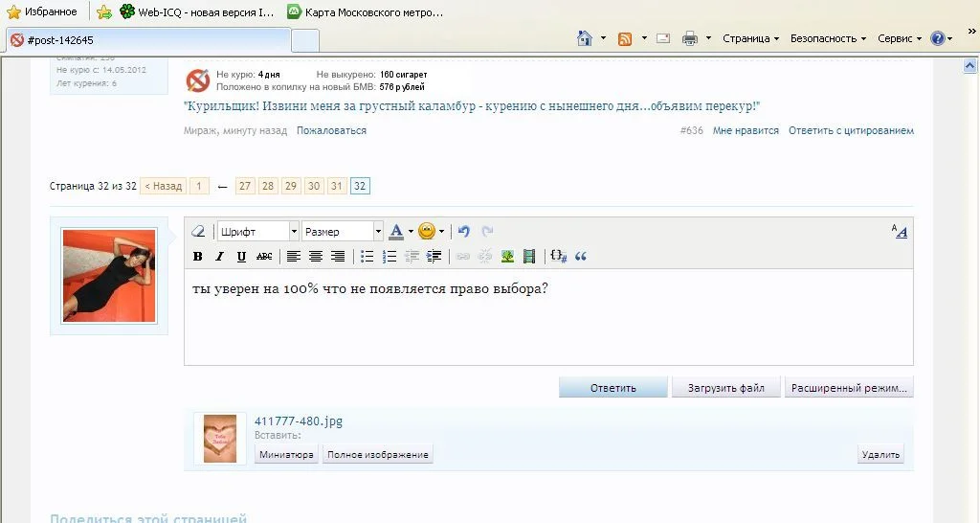The width and height of the screenshot is (980, 523).
Task: Open the Безопасность browser menu
Action: [x=828, y=38]
